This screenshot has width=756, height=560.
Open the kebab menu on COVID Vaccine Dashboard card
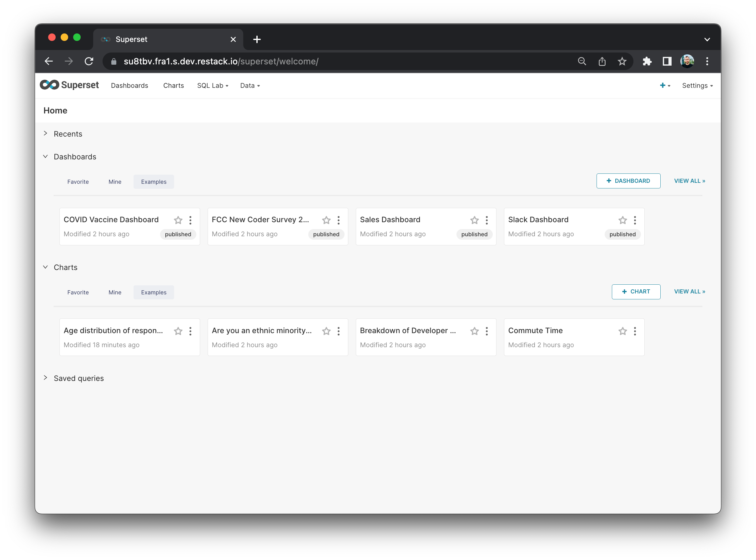click(190, 220)
